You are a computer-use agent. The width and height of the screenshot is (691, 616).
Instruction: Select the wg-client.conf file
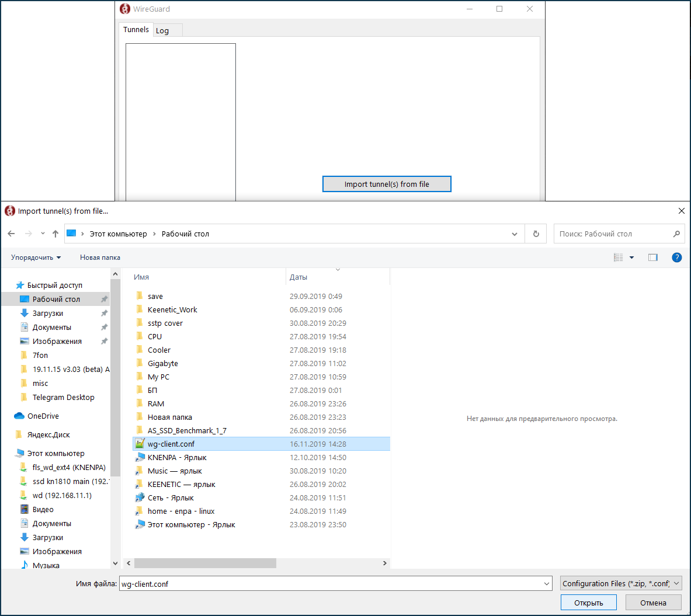(171, 444)
